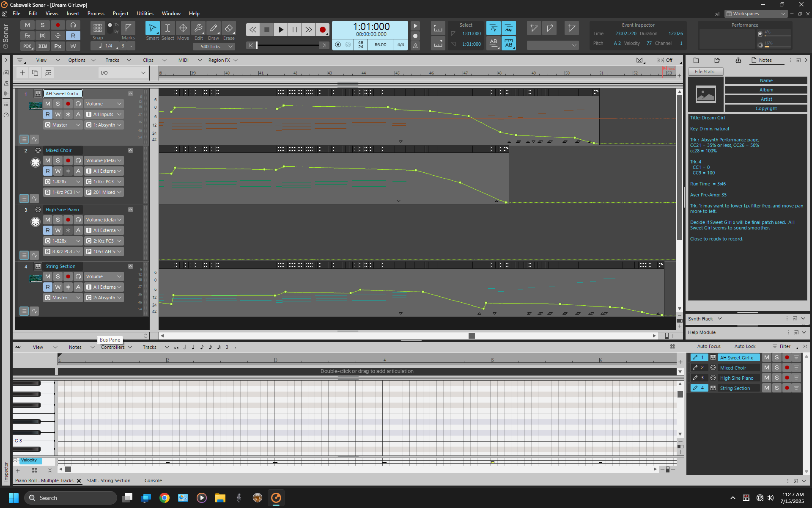The height and width of the screenshot is (508, 812).
Task: Click the Rewind transport button
Action: tap(252, 30)
